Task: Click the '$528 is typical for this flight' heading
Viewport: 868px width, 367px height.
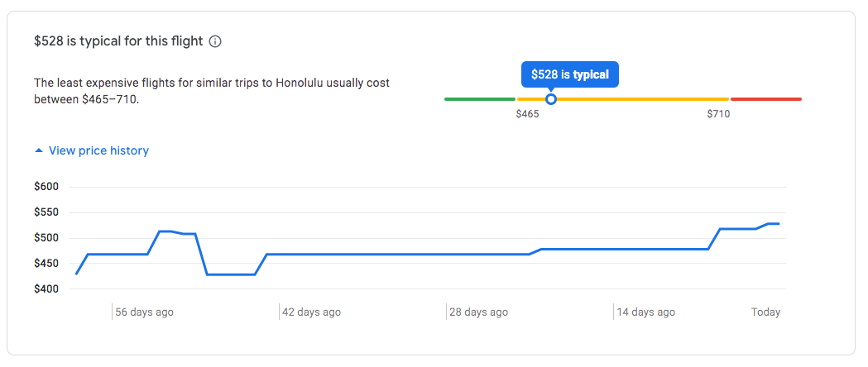Action: tap(118, 41)
